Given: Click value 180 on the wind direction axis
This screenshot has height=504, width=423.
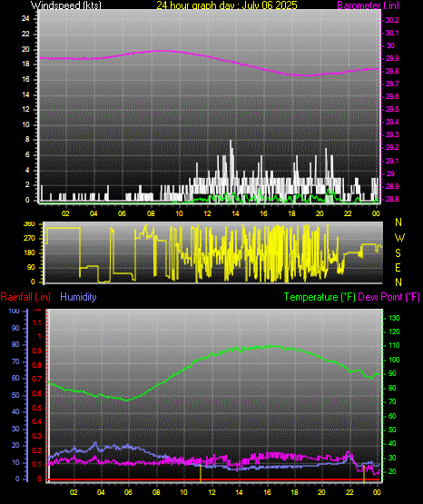Looking at the screenshot, I should (29, 253).
